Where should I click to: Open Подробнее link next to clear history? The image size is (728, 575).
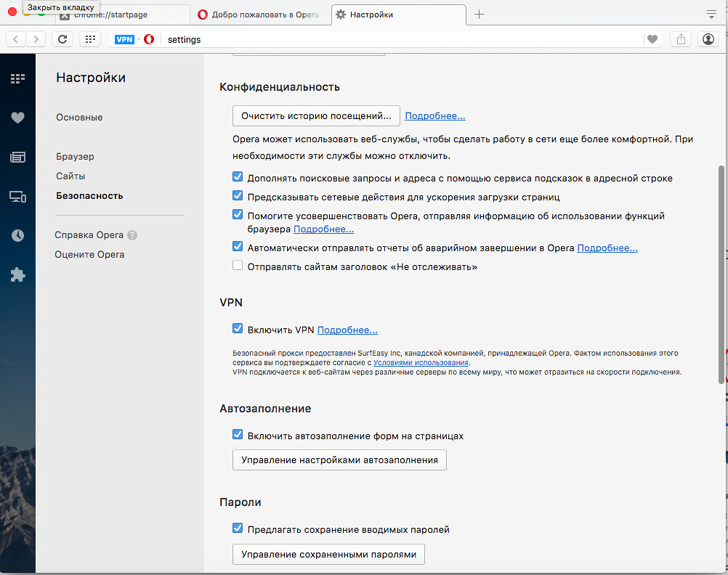point(435,116)
